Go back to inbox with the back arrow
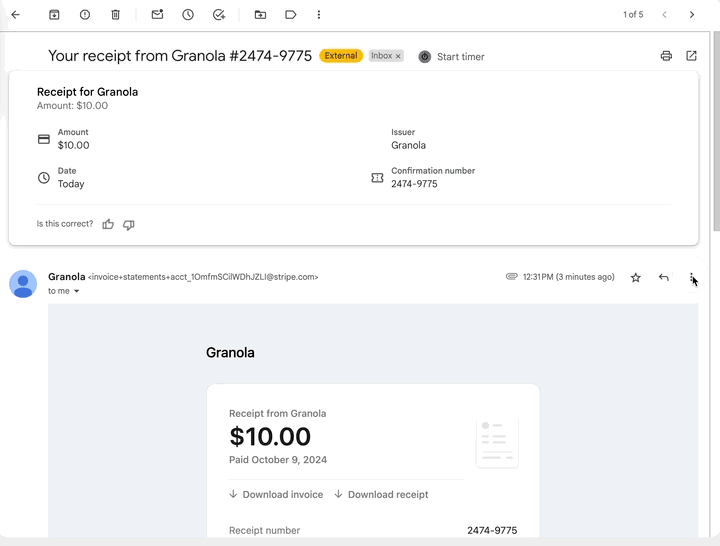Image resolution: width=720 pixels, height=546 pixels. click(x=16, y=15)
